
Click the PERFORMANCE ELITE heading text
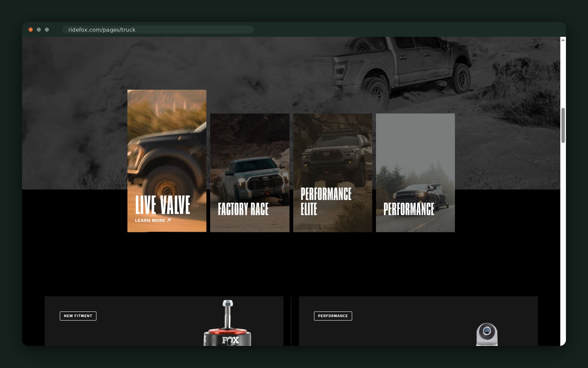point(326,201)
